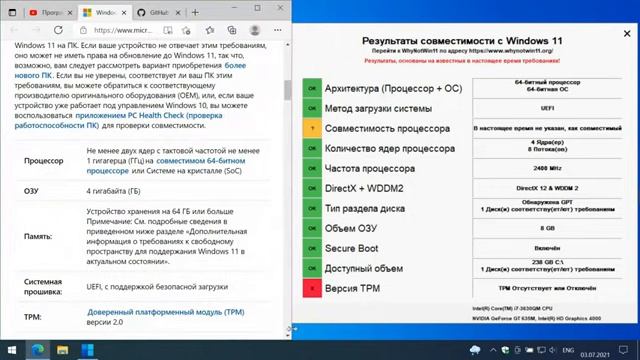Switch to the Windows Microsoft tab

click(x=105, y=13)
